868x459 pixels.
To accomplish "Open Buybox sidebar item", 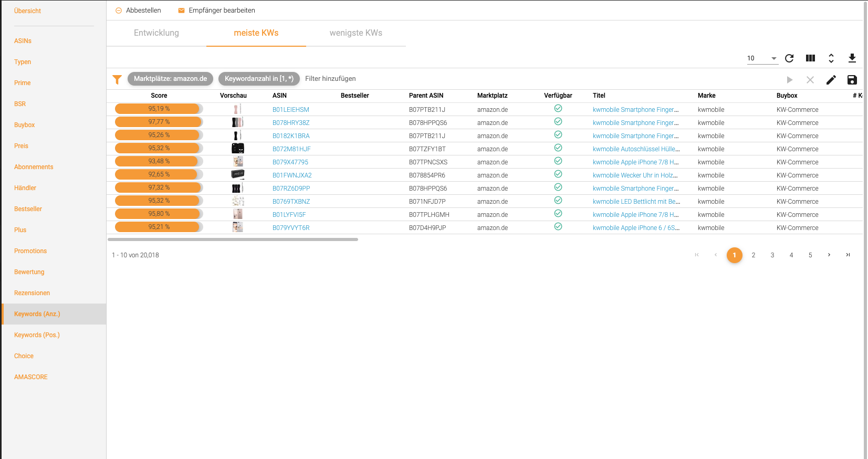I will tap(24, 125).
